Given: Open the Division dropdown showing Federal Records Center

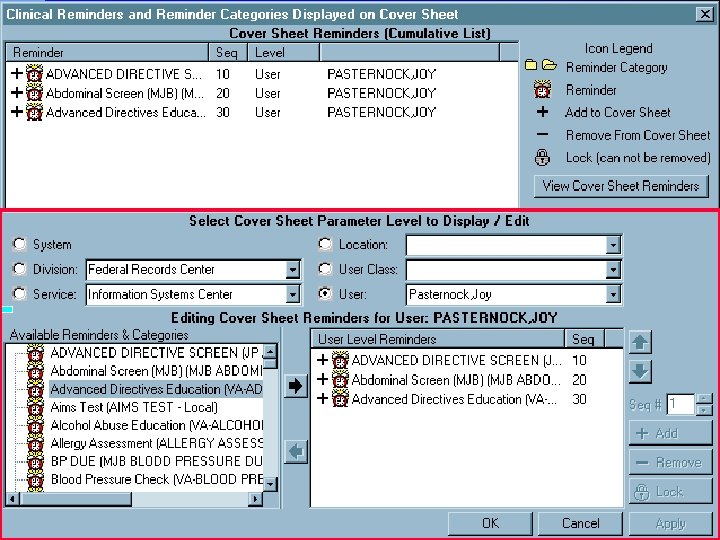Looking at the screenshot, I should (x=292, y=270).
